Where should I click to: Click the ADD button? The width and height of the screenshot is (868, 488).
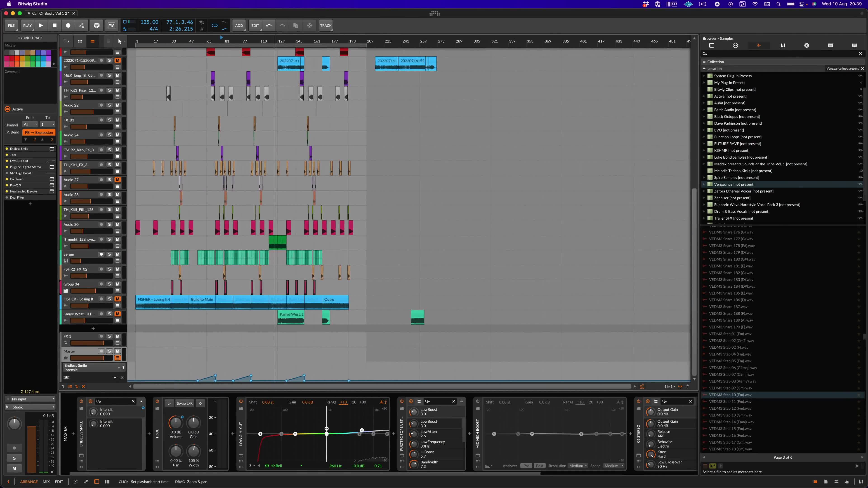239,25
